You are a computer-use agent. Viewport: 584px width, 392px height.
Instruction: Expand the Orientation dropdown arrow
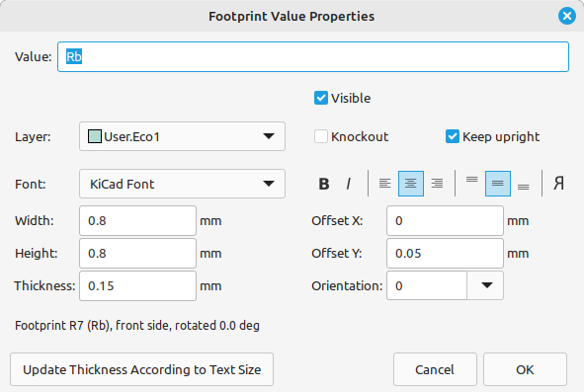[486, 285]
